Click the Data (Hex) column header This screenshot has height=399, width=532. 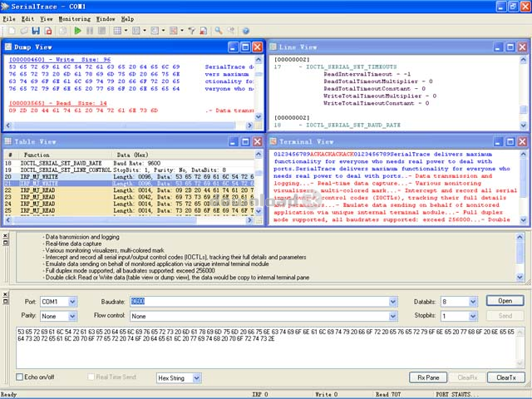(x=183, y=155)
